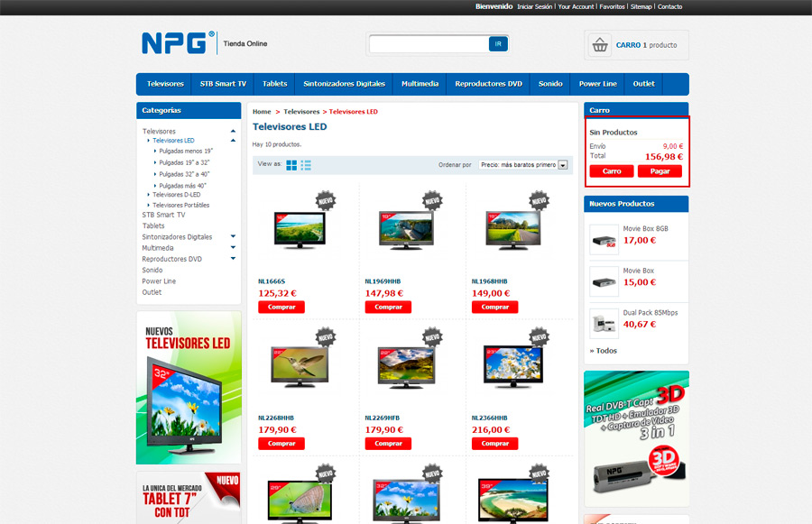Viewport: 812px width, 524px height.
Task: Select Pulgadas menos 19" category
Action: (x=186, y=152)
